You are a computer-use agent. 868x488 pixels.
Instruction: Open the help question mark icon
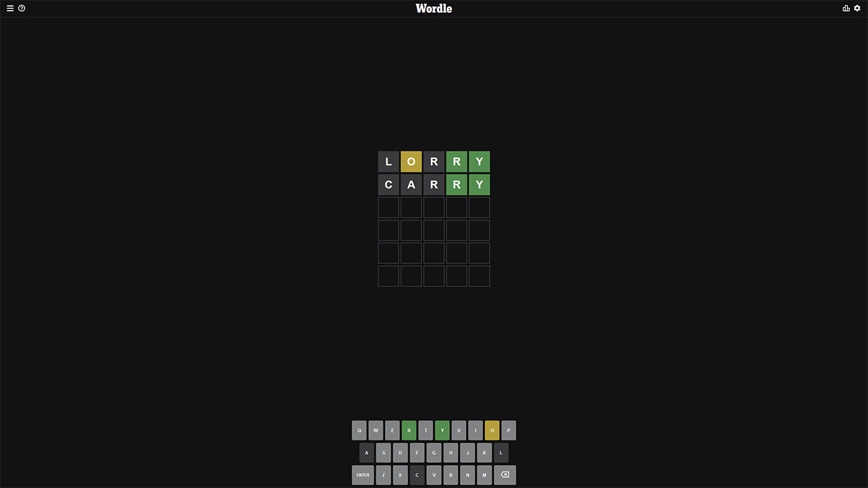(22, 9)
